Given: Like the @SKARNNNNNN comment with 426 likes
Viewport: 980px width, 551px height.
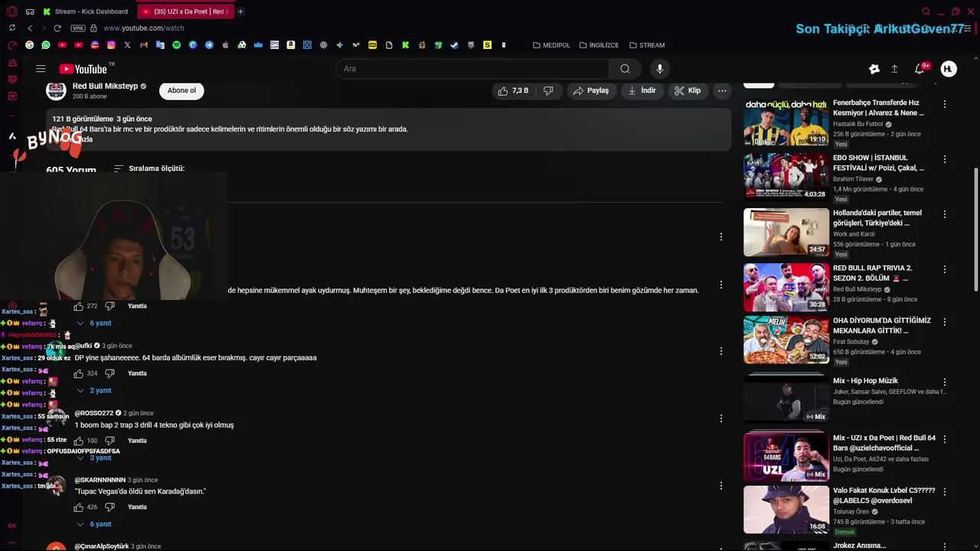Looking at the screenshot, I should 78,507.
